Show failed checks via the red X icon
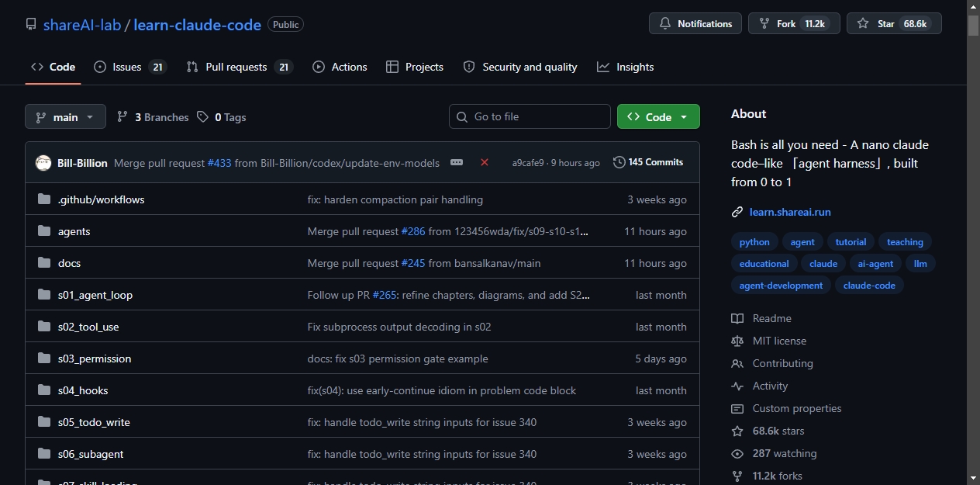The width and height of the screenshot is (980, 485). click(x=485, y=162)
